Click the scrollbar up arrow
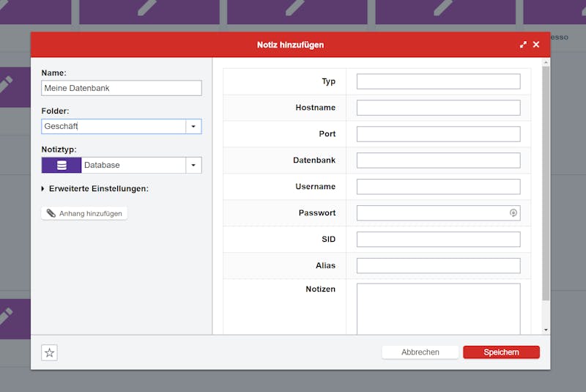The width and height of the screenshot is (586, 392). [546, 62]
